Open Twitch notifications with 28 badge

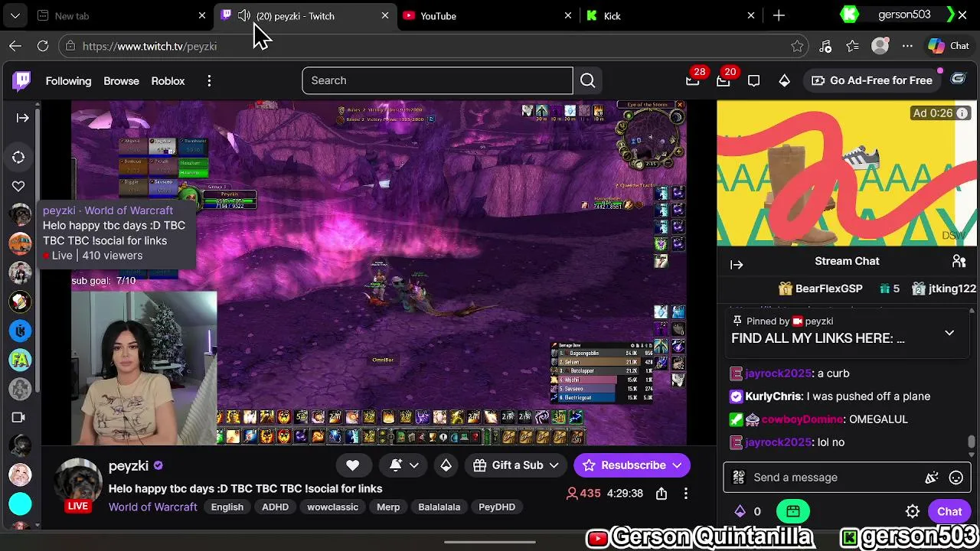pyautogui.click(x=693, y=80)
